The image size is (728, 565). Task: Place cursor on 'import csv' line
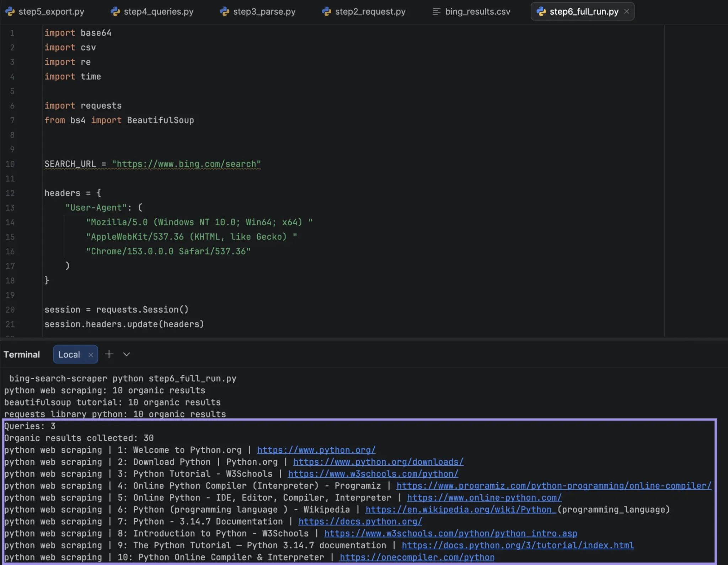(70, 47)
